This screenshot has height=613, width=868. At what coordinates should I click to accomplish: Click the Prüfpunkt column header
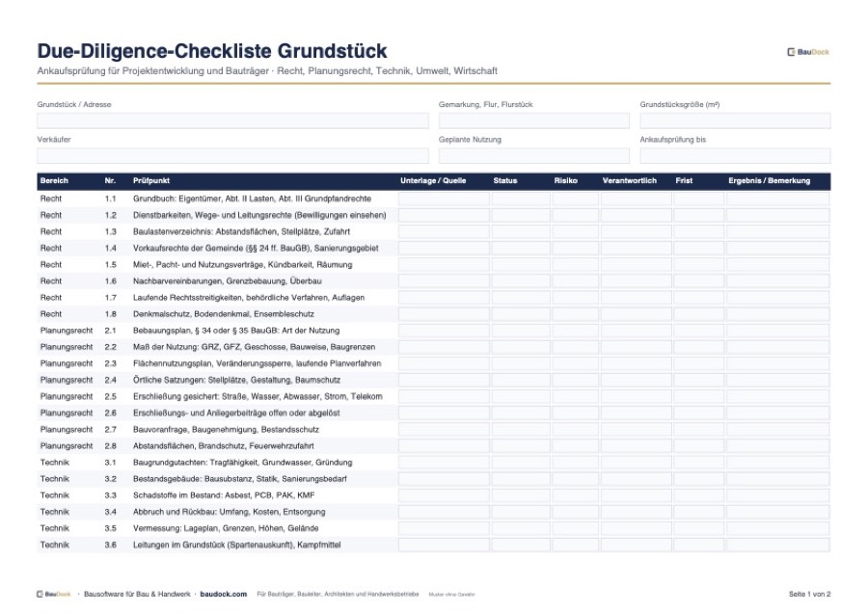tap(151, 181)
